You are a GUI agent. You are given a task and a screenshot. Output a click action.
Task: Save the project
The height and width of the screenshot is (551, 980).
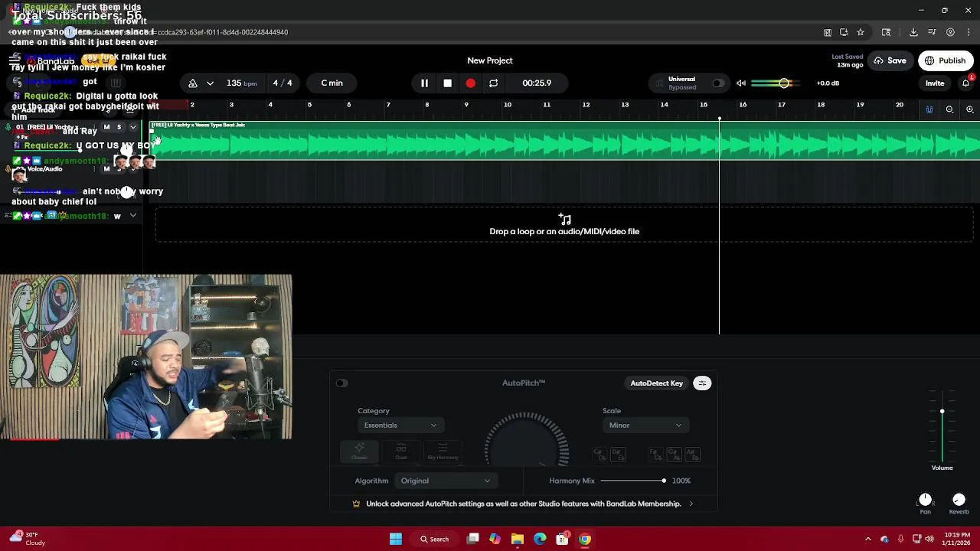tap(890, 60)
